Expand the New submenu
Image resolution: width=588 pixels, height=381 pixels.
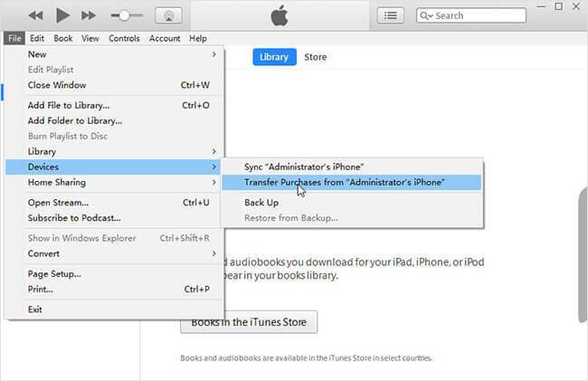tap(113, 54)
